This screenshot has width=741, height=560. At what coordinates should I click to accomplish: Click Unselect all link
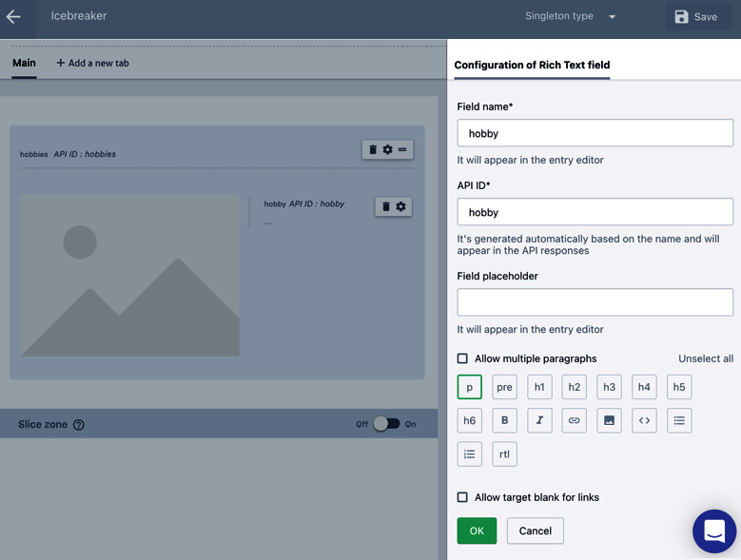click(x=705, y=358)
